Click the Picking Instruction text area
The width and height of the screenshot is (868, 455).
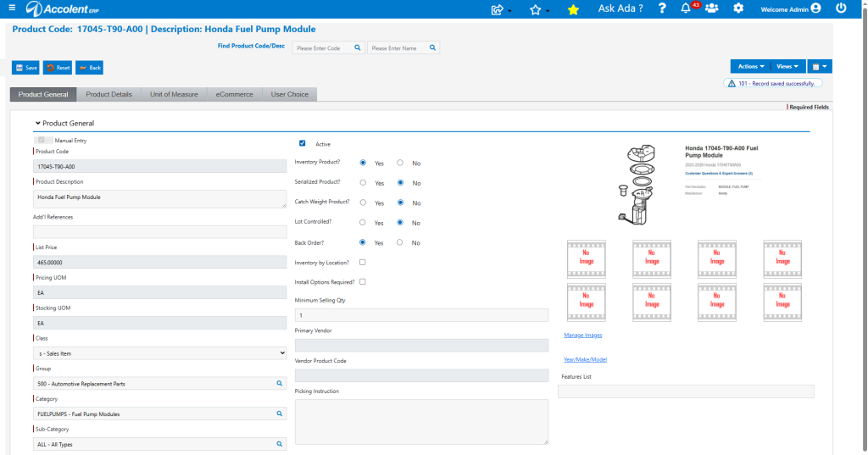point(422,422)
